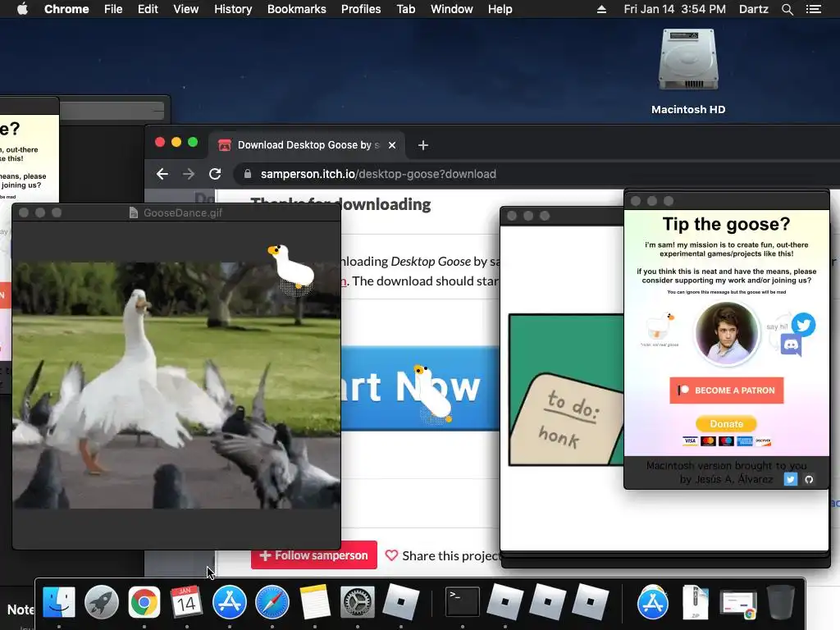This screenshot has width=840, height=630.
Task: Open Macintosh HD drive on desktop
Action: pos(688,71)
